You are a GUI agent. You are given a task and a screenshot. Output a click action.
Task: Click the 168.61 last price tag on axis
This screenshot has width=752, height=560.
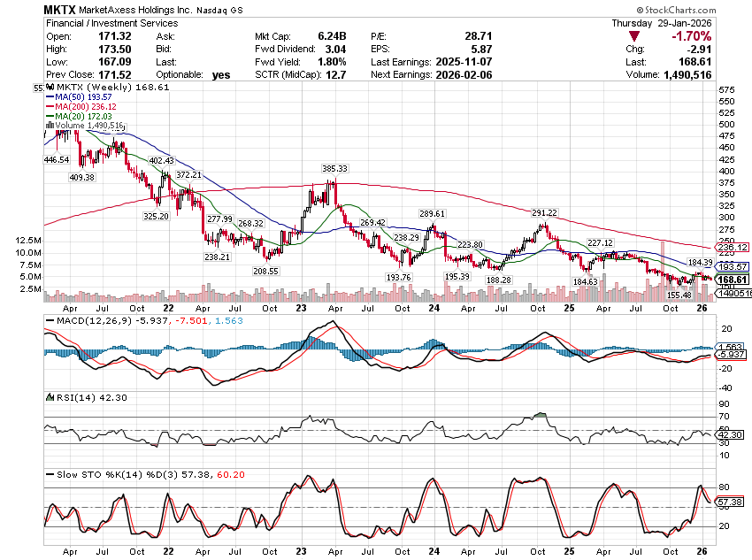point(733,280)
